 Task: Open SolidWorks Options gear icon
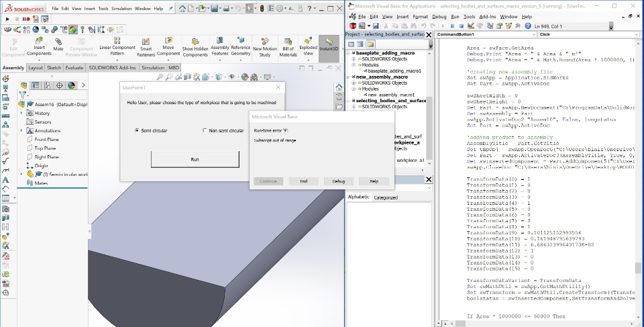pos(280,8)
